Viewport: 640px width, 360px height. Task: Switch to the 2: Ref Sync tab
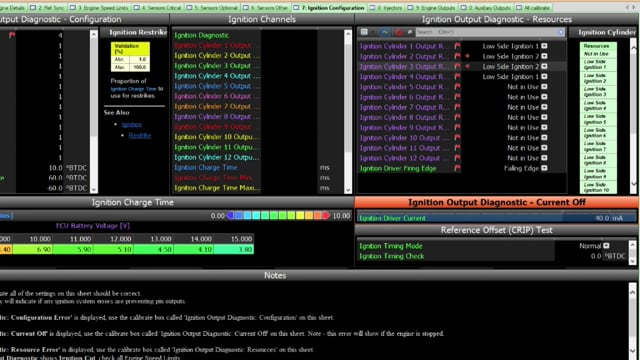coord(47,8)
